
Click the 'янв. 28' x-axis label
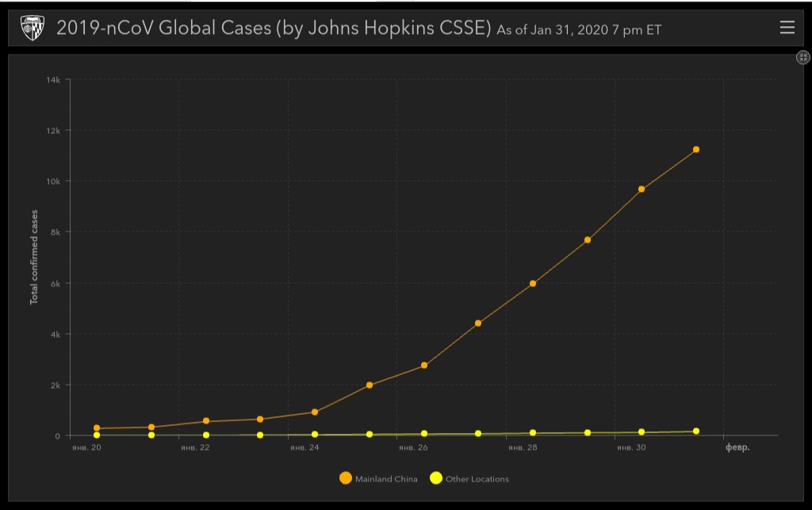click(x=523, y=447)
